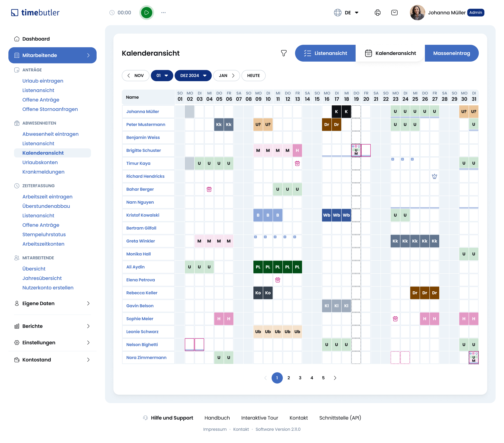
Task: Open the mail envelope icon
Action: 394,13
